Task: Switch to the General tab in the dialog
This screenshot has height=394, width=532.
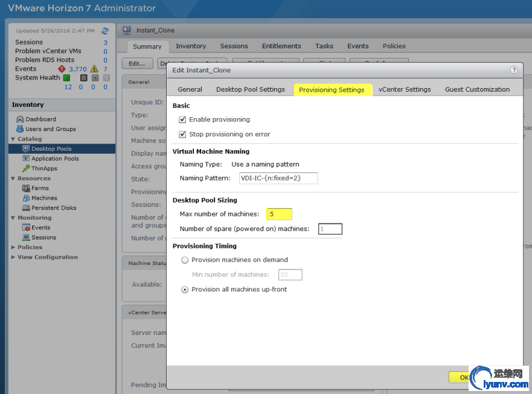Action: click(x=190, y=89)
